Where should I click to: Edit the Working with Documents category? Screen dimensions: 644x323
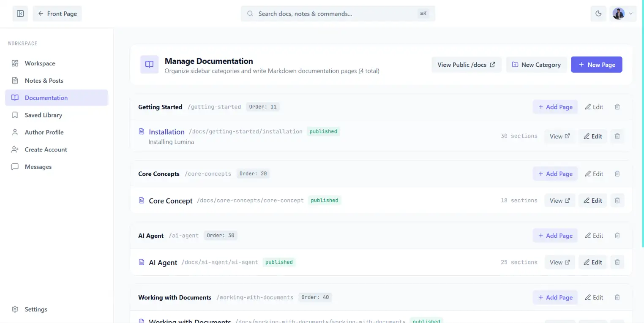(x=594, y=298)
